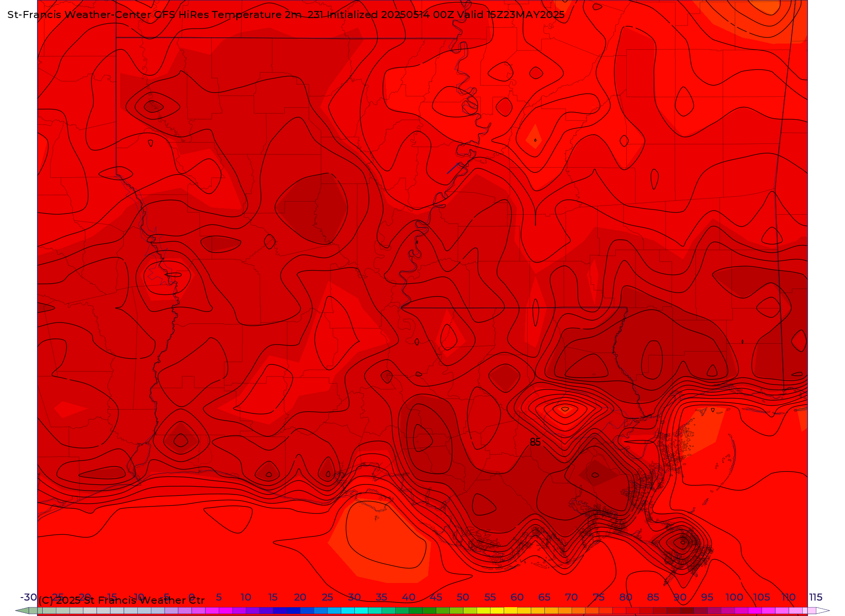Click the 15 color scale label
Viewport: 845px width, 616px height.
click(273, 598)
